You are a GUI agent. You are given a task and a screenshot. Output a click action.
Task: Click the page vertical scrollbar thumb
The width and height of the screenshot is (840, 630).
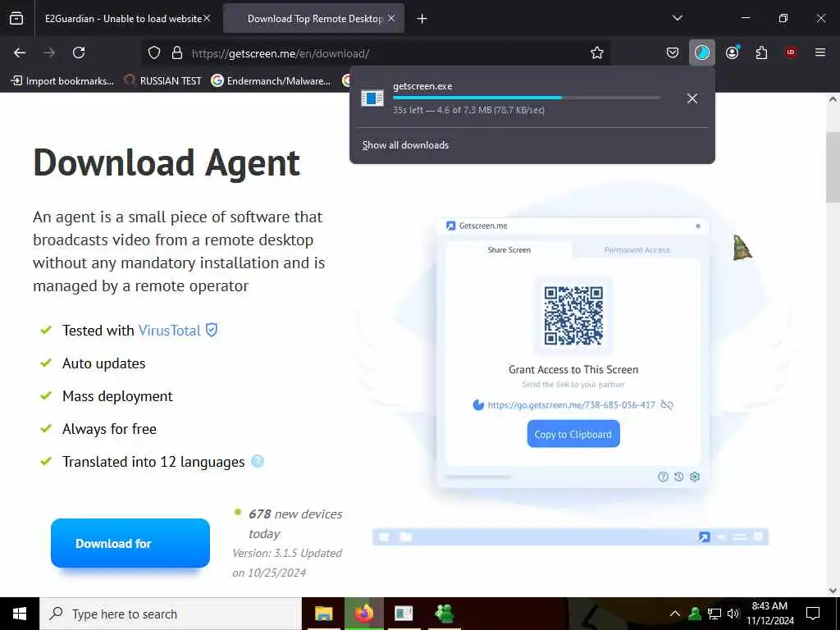tap(833, 167)
